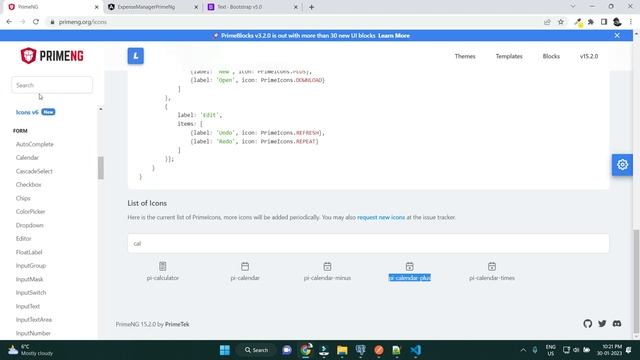Open InputText in the sidebar

point(28,306)
